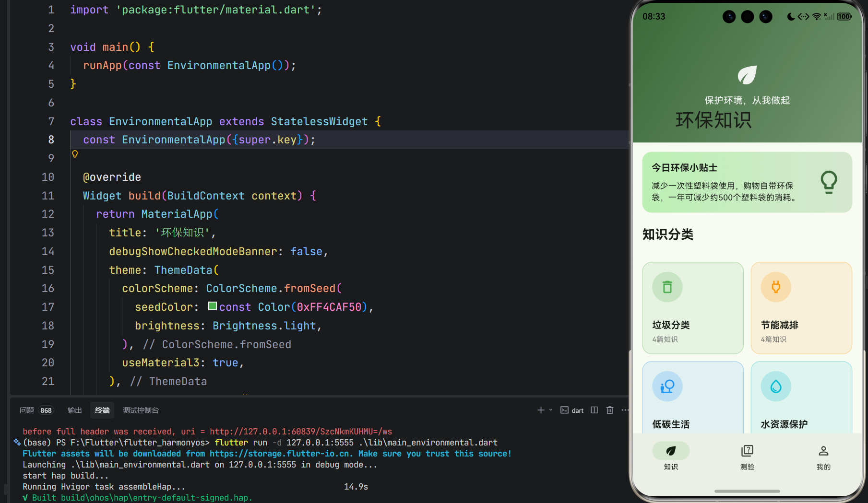
Task: Click debugShowCheckedModeBanner on line 14
Action: pyautogui.click(x=193, y=251)
